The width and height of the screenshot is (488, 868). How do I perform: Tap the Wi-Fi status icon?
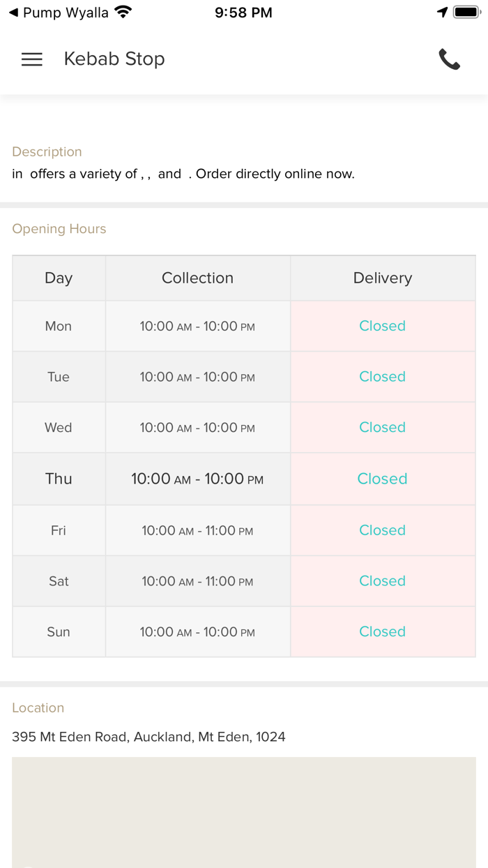[123, 13]
